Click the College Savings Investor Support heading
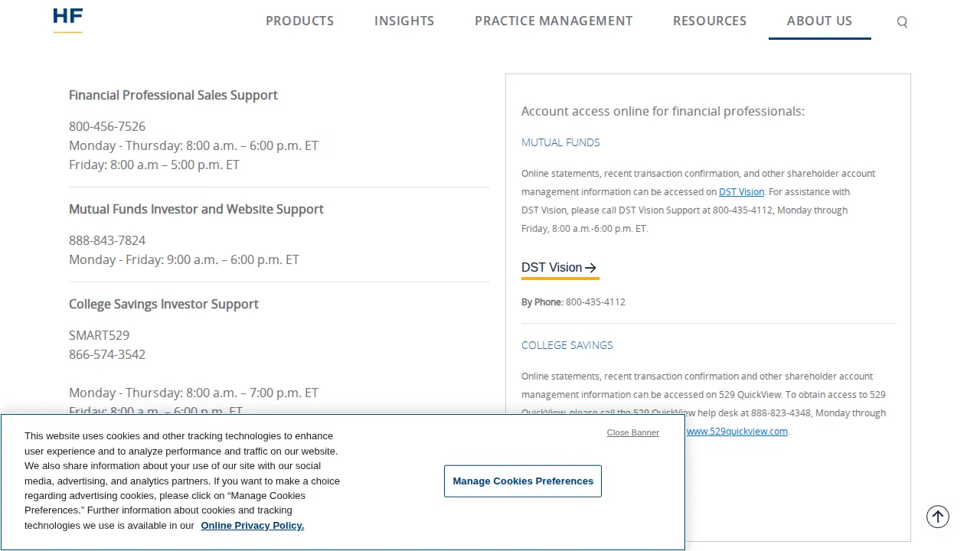 [x=164, y=304]
